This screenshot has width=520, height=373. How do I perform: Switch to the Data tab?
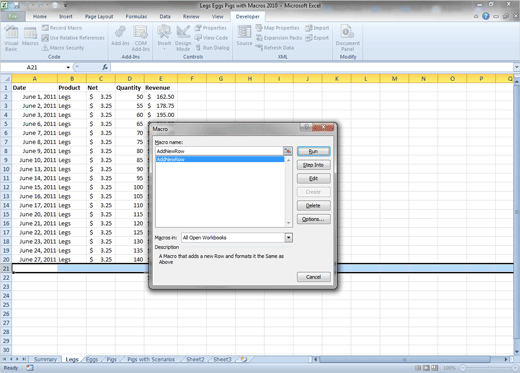(165, 17)
